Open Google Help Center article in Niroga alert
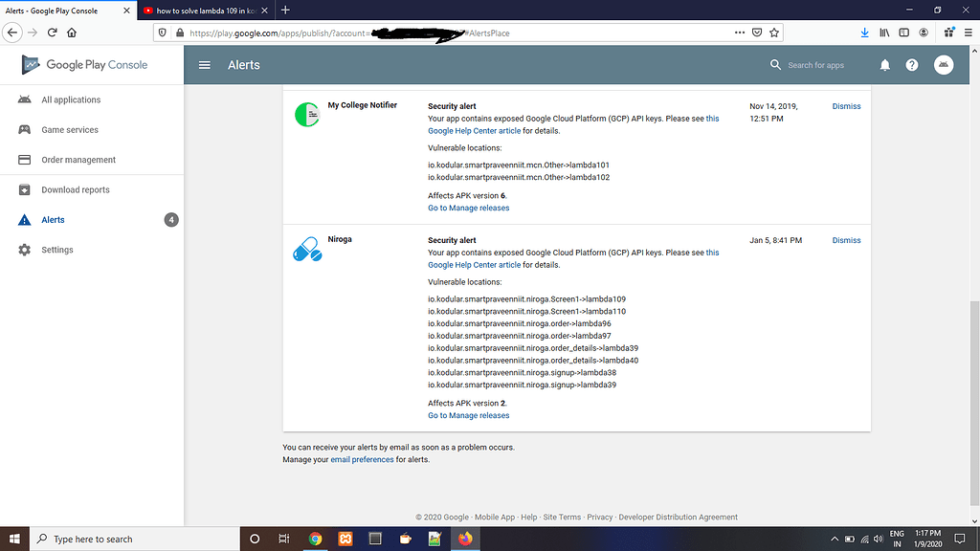Viewport: 980px width, 551px height. coord(474,265)
